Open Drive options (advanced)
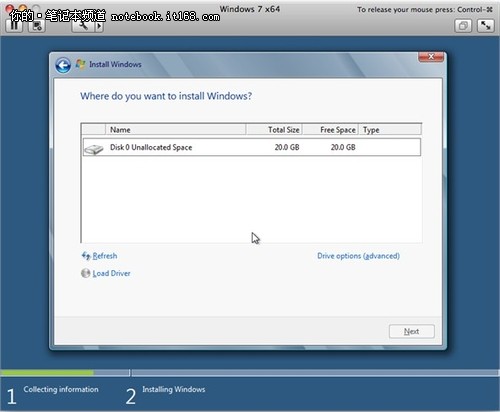500x412 pixels. (358, 256)
